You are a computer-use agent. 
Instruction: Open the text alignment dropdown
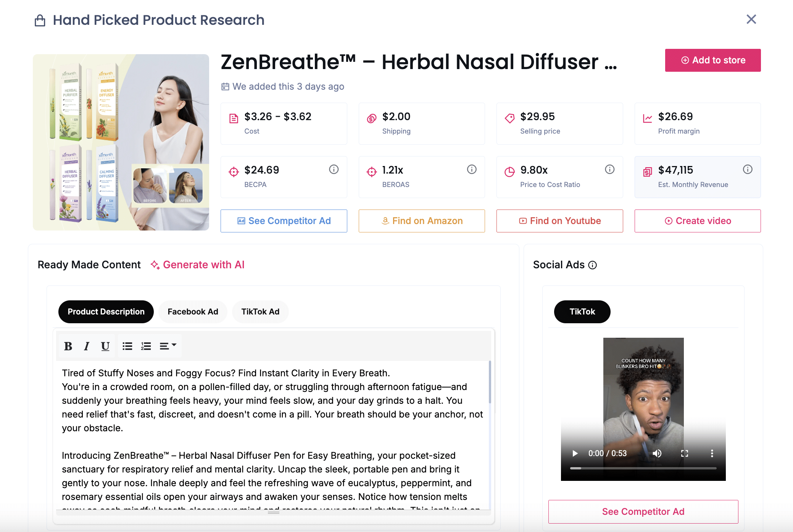coord(168,346)
